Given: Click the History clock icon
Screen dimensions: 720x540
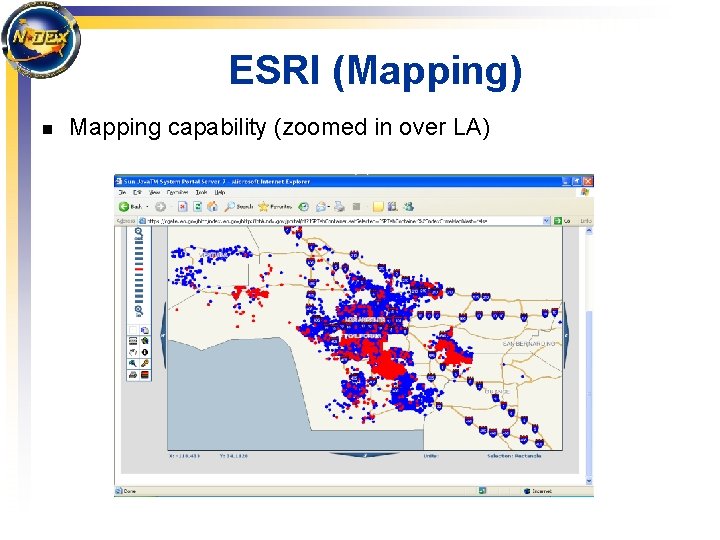Looking at the screenshot, I should point(304,207).
